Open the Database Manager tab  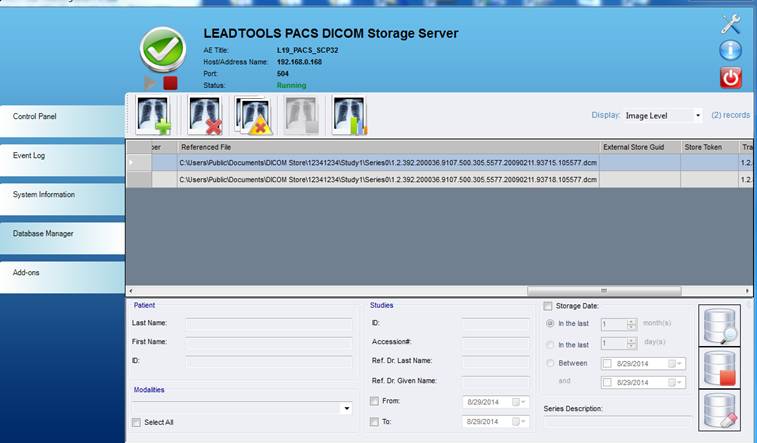tap(62, 238)
